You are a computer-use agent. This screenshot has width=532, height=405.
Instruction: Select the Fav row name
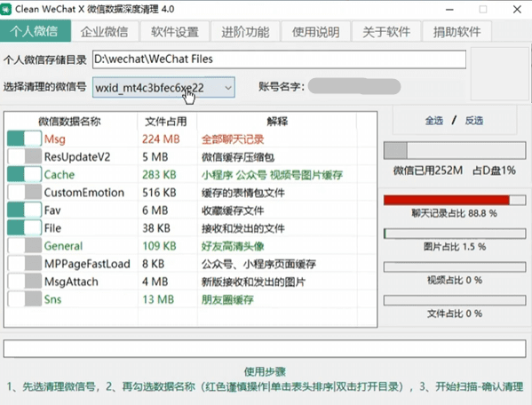[x=52, y=210]
